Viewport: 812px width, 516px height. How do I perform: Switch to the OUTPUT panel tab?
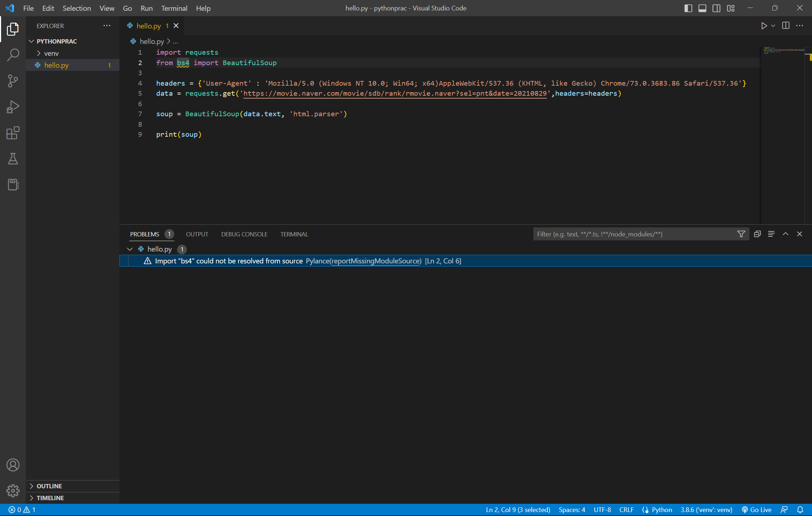[x=197, y=234]
